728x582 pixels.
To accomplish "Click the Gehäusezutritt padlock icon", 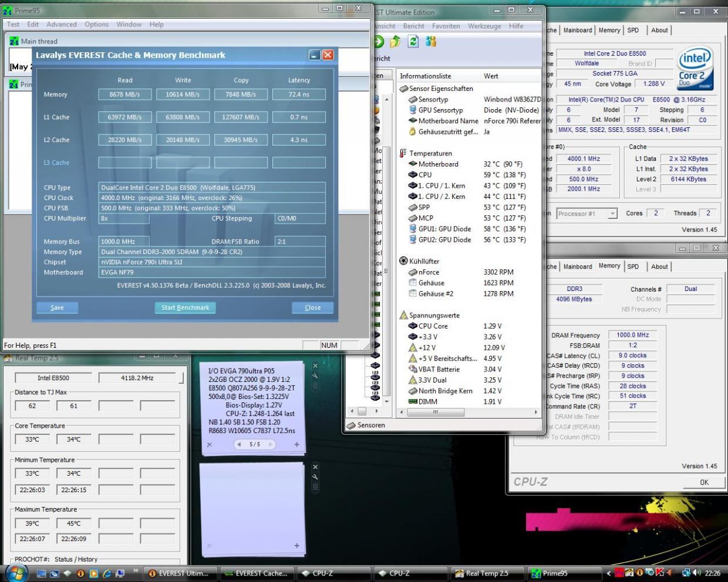I will [x=413, y=131].
